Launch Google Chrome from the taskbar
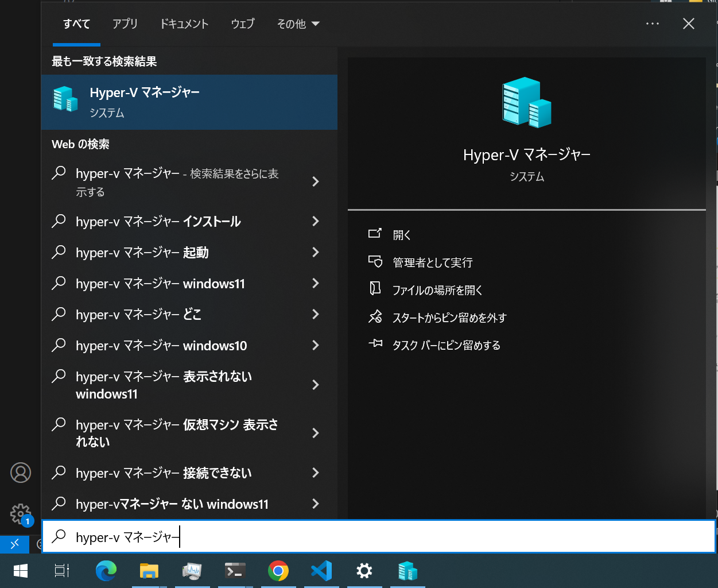Image resolution: width=718 pixels, height=588 pixels. 278,571
